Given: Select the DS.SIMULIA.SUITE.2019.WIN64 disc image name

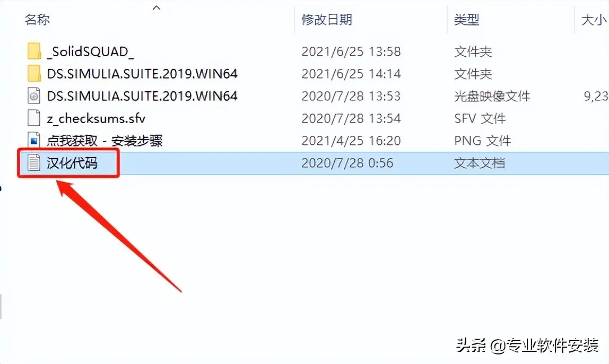Looking at the screenshot, I should pyautogui.click(x=142, y=96).
